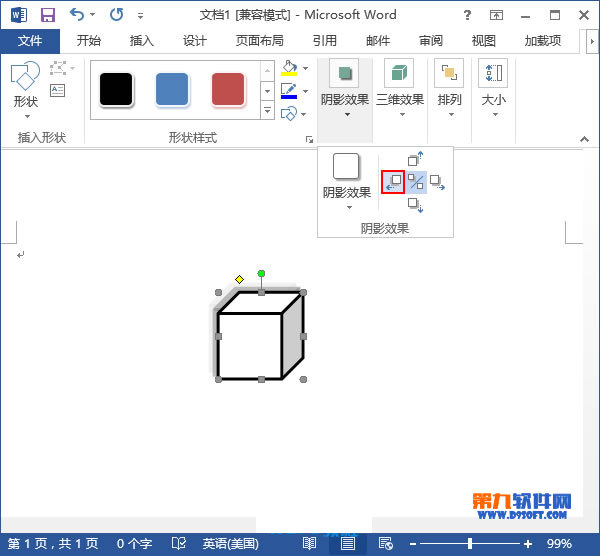The image size is (600, 556).
Task: Open the 三维效果 ribbon dropdown
Action: tap(400, 89)
